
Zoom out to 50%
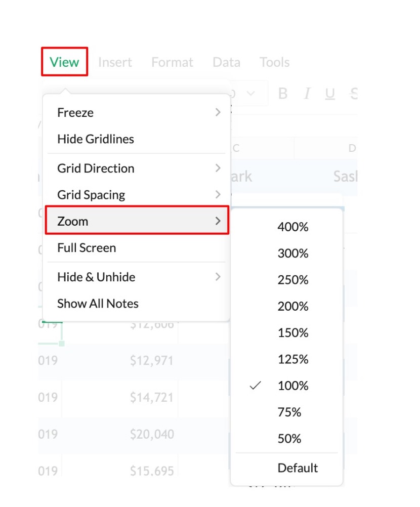point(289,439)
